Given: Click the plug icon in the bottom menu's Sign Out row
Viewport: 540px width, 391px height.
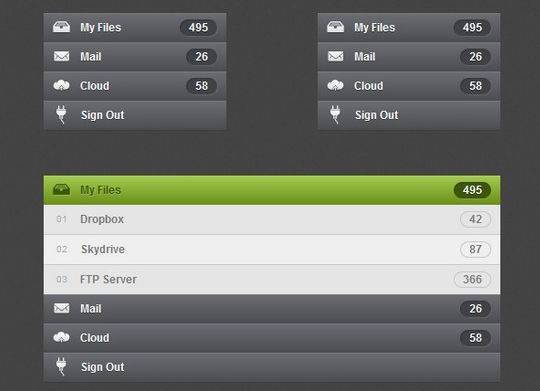Looking at the screenshot, I should tap(61, 366).
